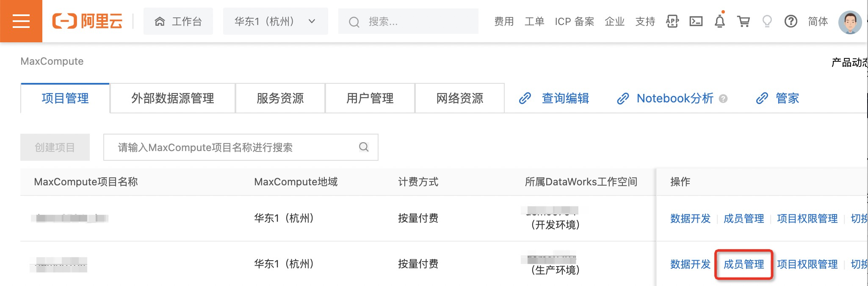Image resolution: width=868 pixels, height=286 pixels.
Task: Click the search icon in project search
Action: click(364, 147)
